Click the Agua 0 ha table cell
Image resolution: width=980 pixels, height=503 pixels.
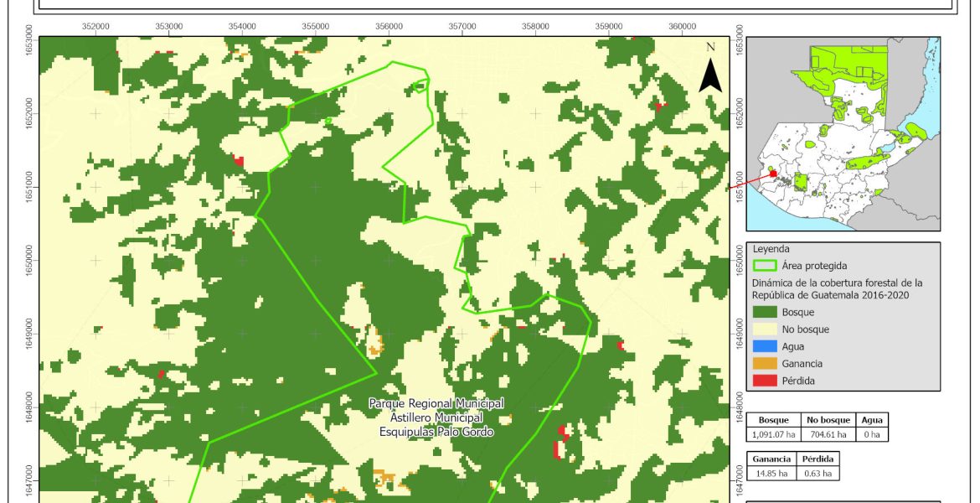coord(872,433)
